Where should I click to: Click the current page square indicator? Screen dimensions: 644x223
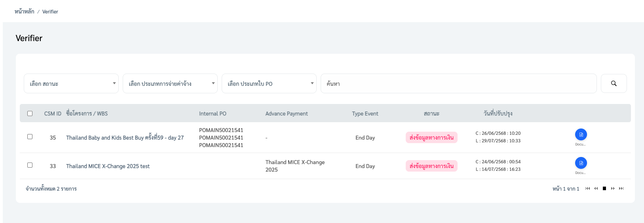click(x=604, y=189)
